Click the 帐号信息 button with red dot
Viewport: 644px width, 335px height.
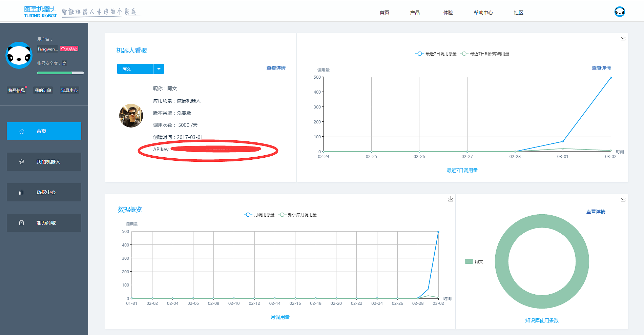point(17,90)
